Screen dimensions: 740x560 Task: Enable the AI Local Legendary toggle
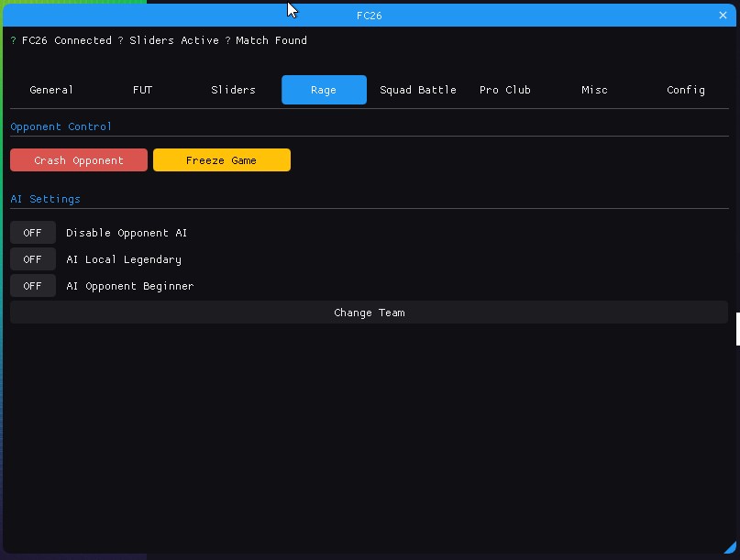(33, 259)
